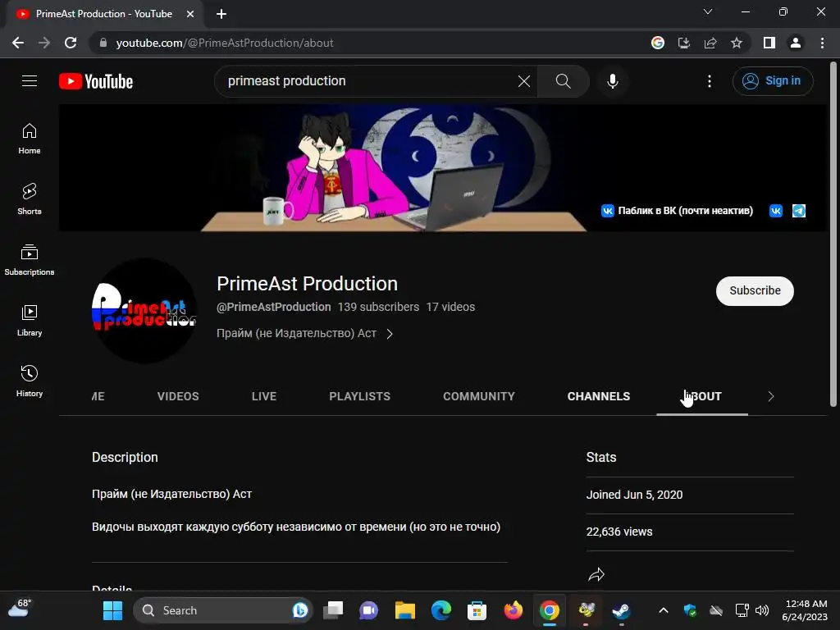Switch to the Live tab
This screenshot has height=630, width=840.
coord(264,396)
